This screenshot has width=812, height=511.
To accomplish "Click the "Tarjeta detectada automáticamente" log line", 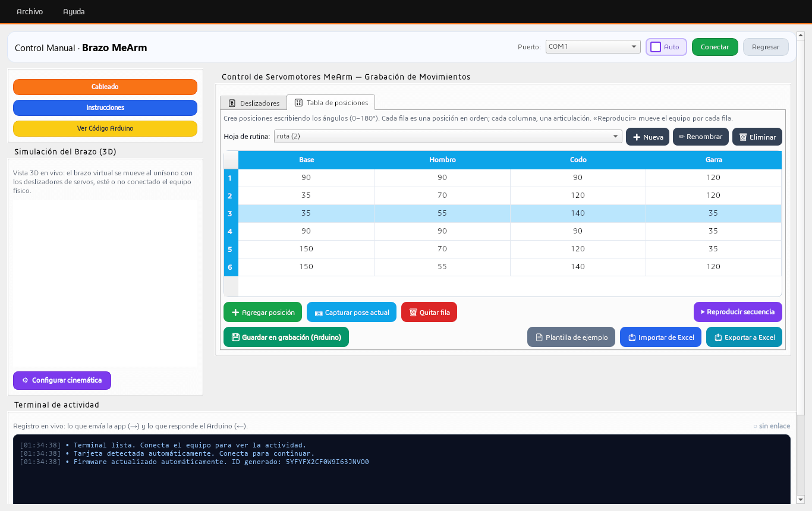I will [x=167, y=453].
